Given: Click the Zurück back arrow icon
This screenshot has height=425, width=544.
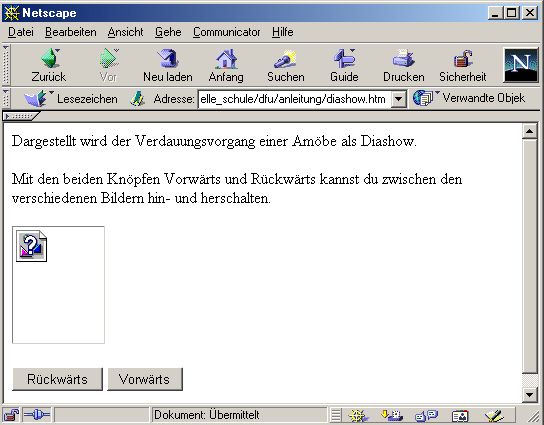Looking at the screenshot, I should (x=50, y=58).
